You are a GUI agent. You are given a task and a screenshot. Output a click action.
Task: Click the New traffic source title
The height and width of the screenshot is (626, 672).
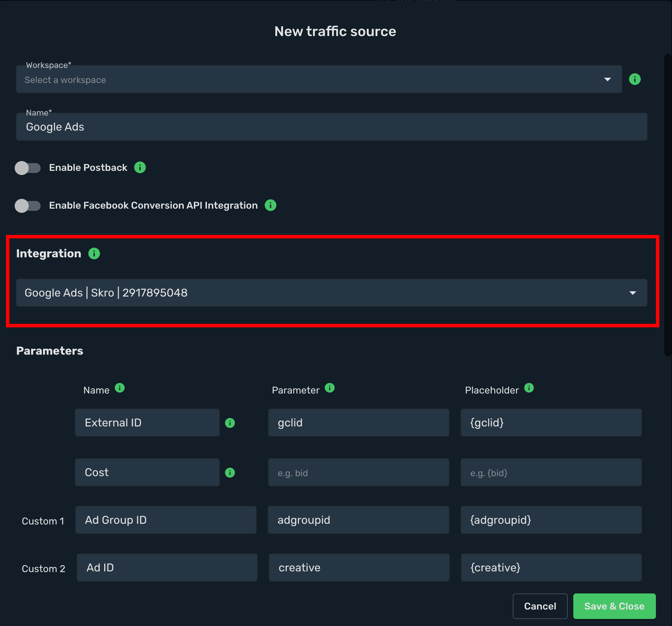pos(335,32)
